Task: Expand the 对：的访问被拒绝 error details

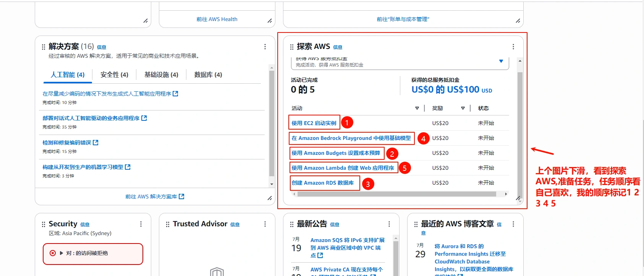Action: 61,253
